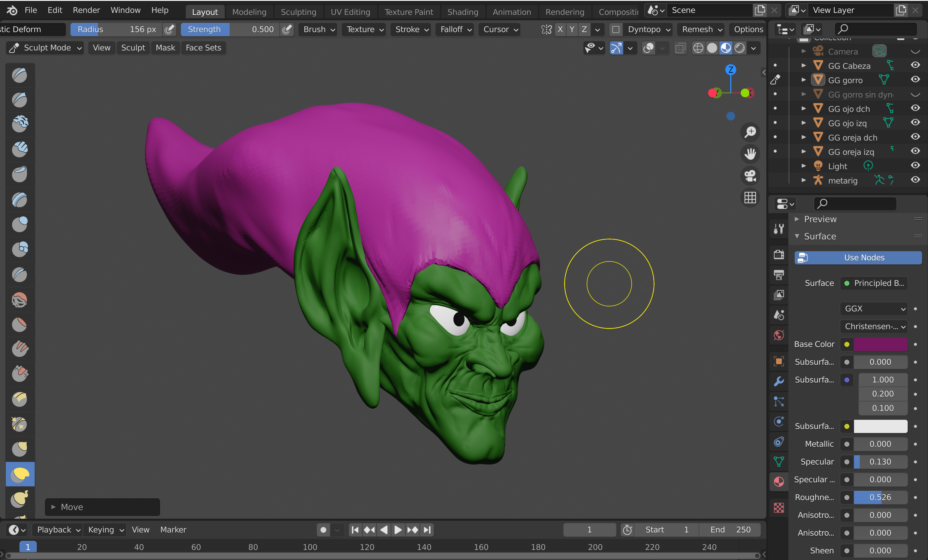Screen dimensions: 928x560
Task: Open the GGX distribution dropdown
Action: coord(874,309)
